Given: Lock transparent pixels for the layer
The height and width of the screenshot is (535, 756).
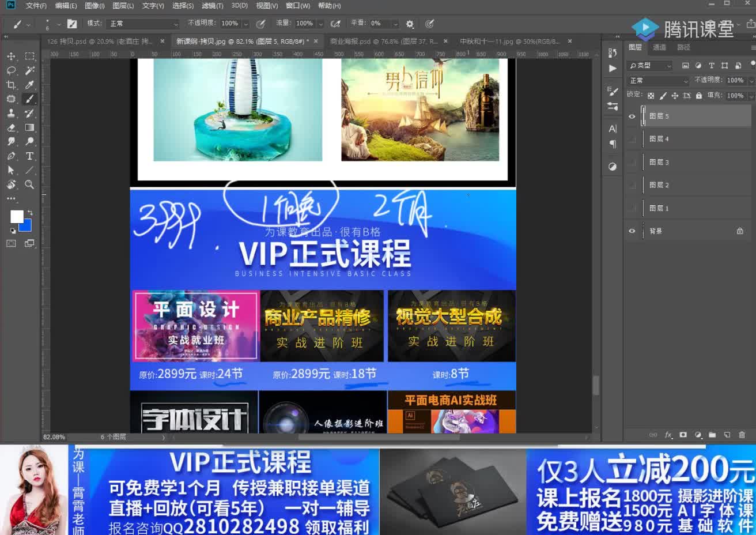Looking at the screenshot, I should [x=652, y=94].
